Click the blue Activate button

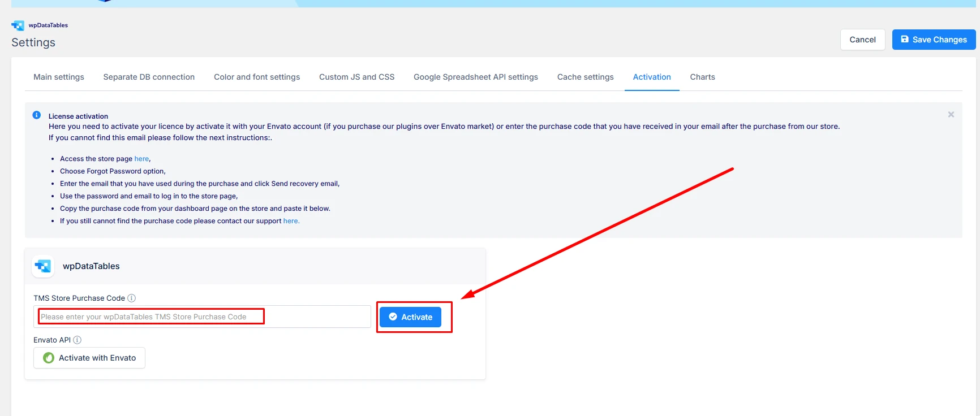pyautogui.click(x=411, y=317)
